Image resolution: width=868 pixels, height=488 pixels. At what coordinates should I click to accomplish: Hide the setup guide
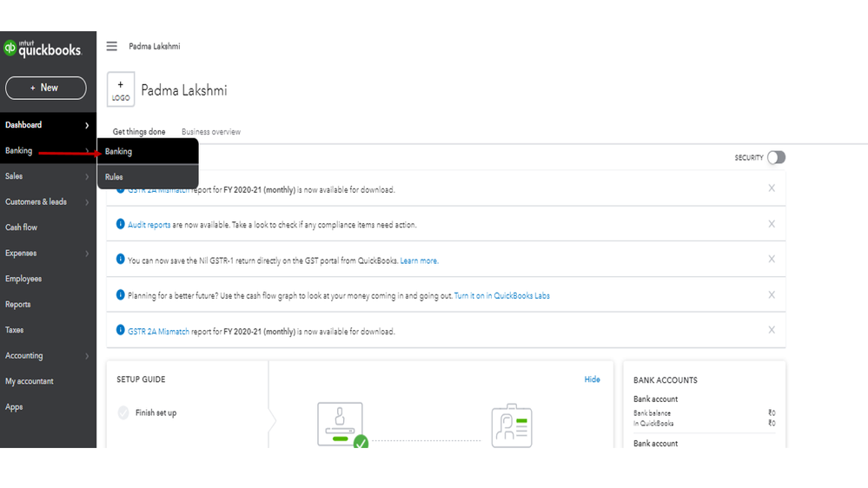592,379
